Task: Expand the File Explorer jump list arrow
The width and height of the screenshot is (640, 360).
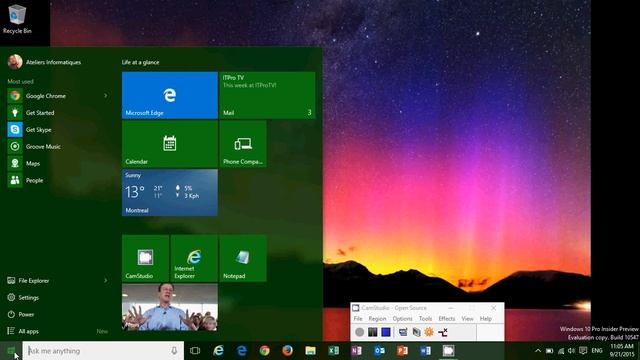Action: [x=106, y=280]
